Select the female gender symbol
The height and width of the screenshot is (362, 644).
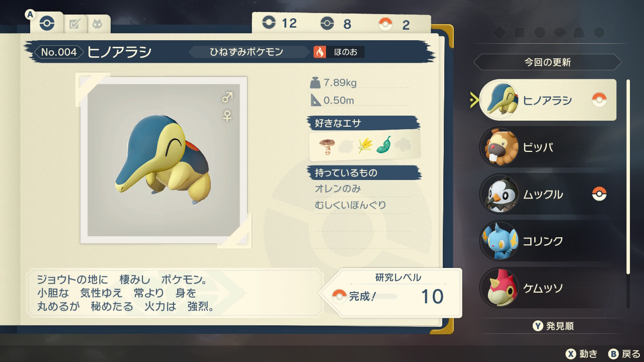[x=227, y=116]
